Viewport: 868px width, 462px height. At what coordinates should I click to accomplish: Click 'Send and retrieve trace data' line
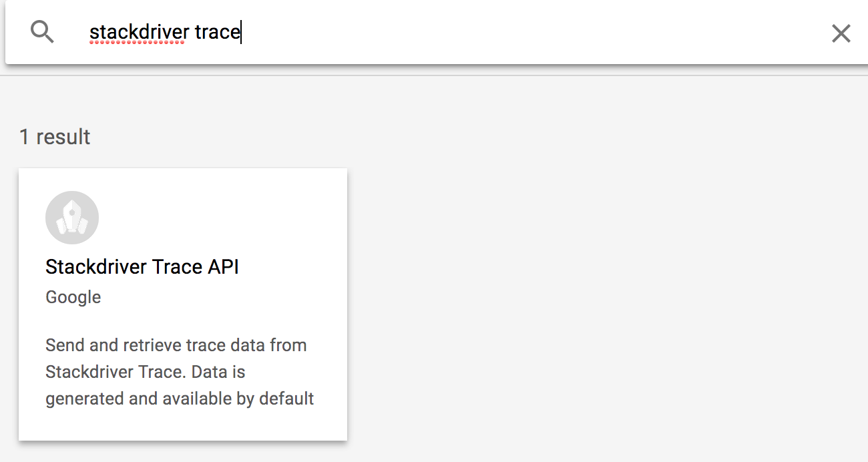coord(176,345)
